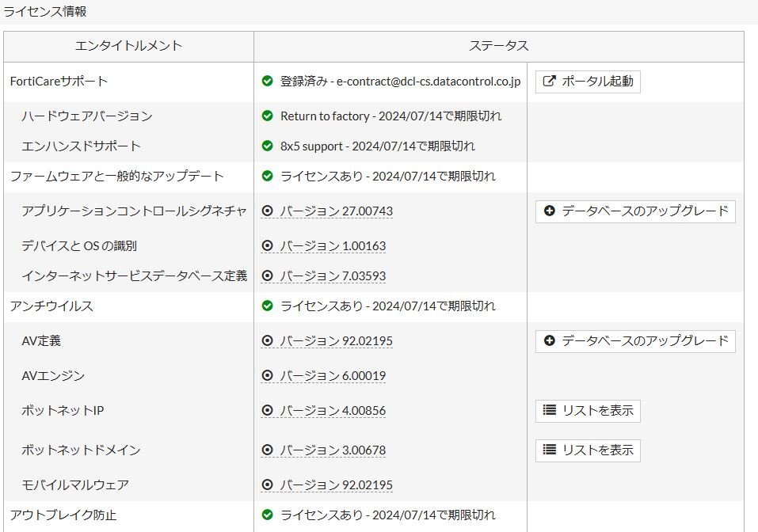Click green check icon beside FortiCare registration status

click(x=268, y=82)
